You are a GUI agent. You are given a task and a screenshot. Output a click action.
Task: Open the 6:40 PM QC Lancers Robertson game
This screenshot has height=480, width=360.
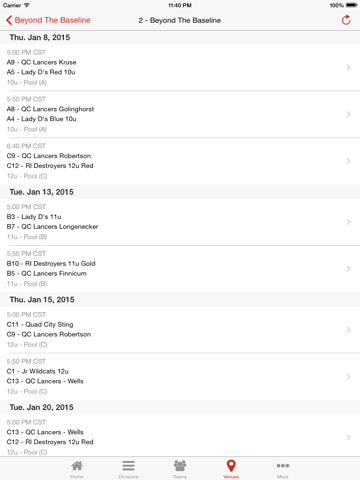point(180,161)
